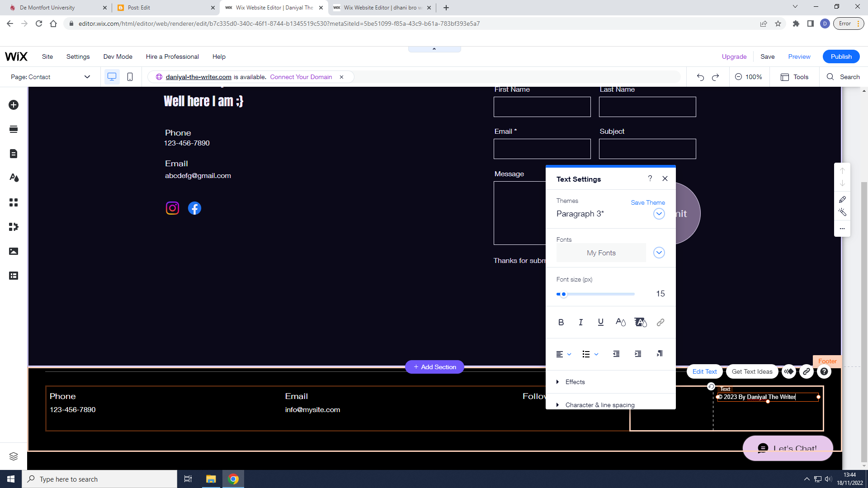Click Connect Your Domain link

click(301, 77)
